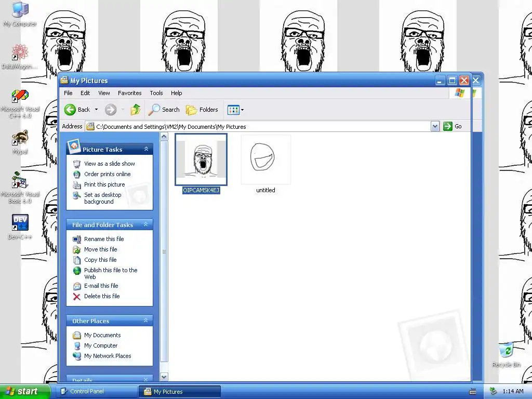Click Publish this file to the Web
The image size is (532, 399).
(x=111, y=273)
